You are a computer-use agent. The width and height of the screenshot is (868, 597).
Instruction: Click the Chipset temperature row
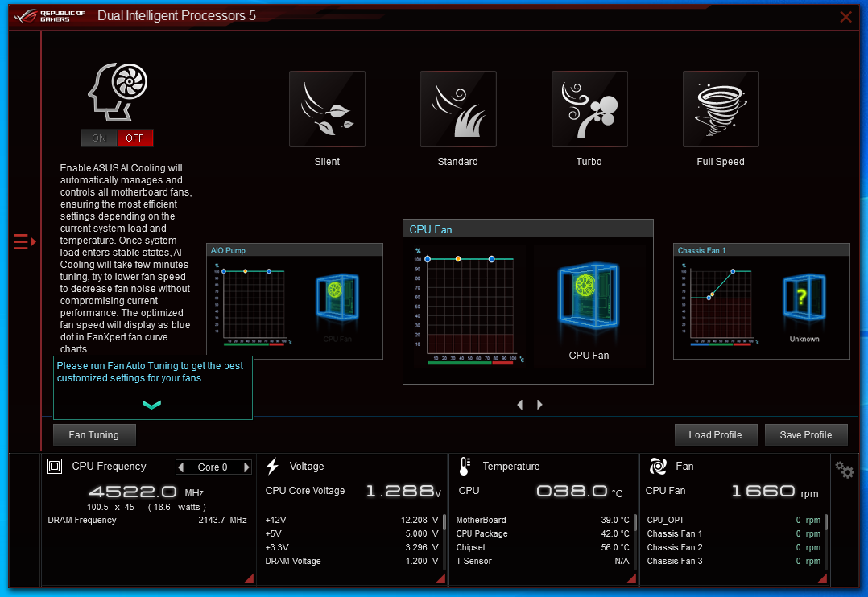[x=543, y=547]
